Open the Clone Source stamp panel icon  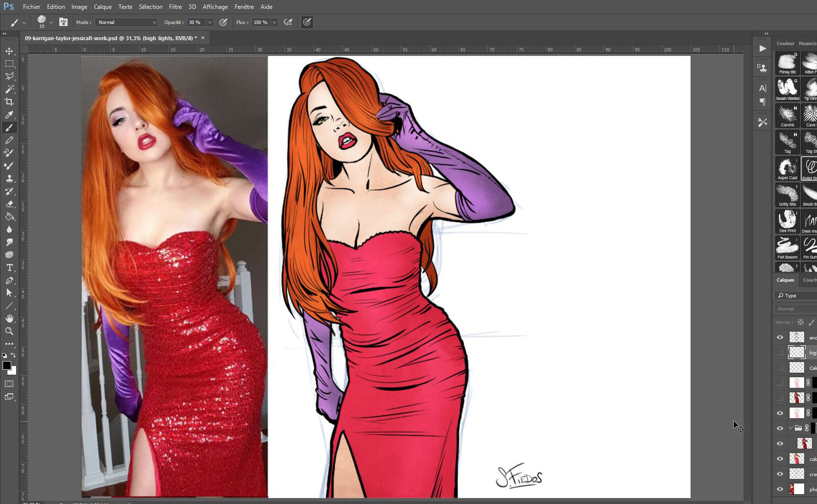point(762,67)
